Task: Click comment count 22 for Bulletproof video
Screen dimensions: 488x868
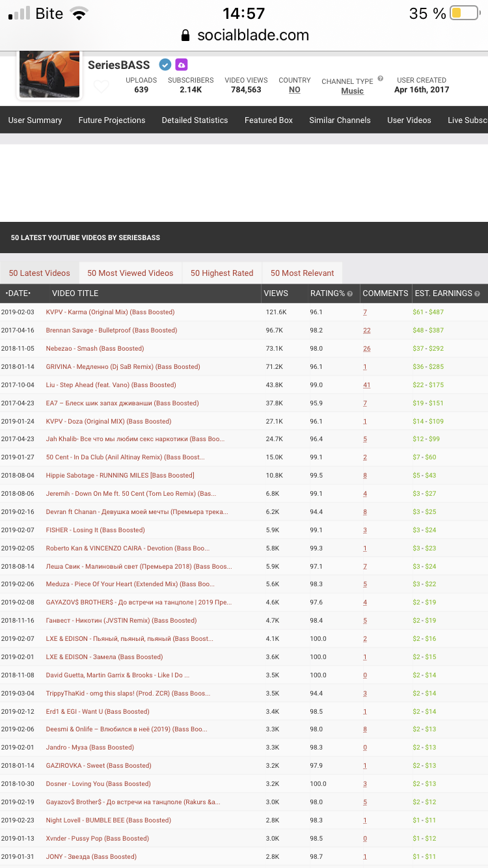Action: point(367,331)
